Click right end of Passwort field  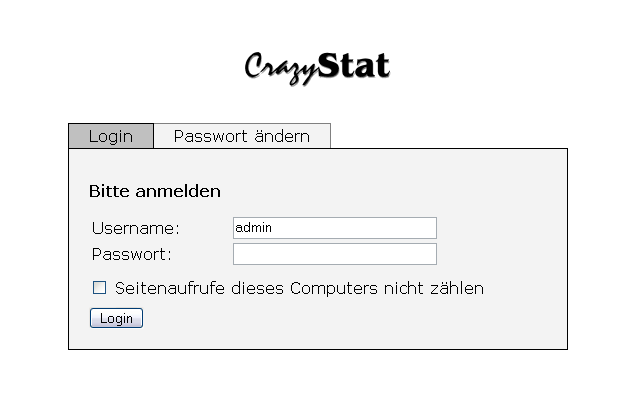coord(432,254)
